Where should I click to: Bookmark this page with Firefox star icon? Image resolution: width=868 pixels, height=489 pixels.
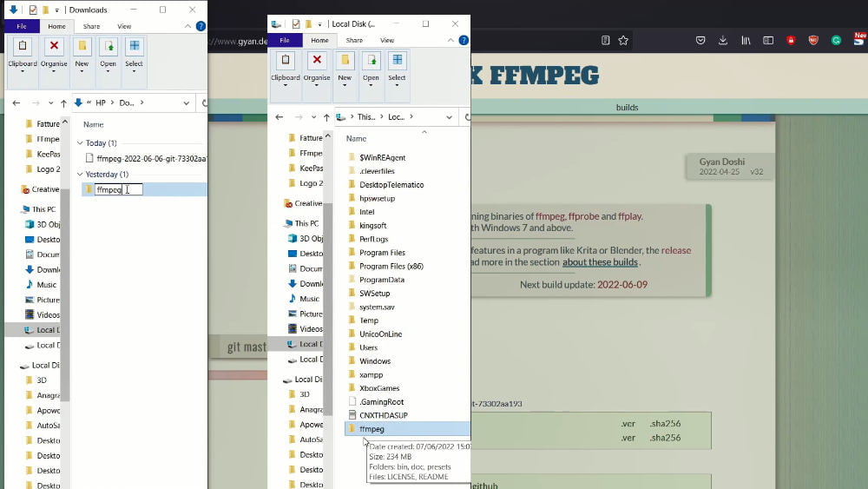coord(623,40)
